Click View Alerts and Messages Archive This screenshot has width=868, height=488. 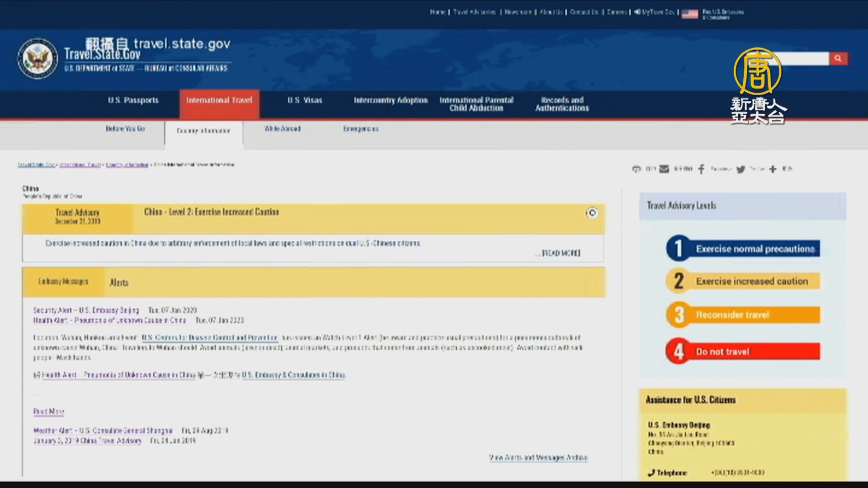click(538, 458)
